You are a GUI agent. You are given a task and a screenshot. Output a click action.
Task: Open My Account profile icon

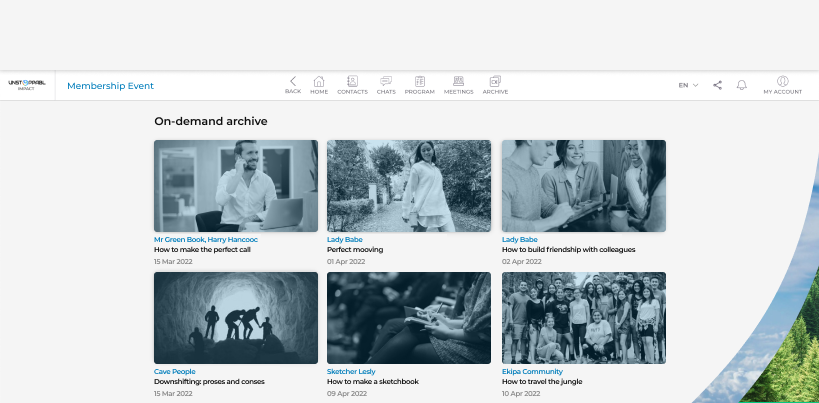tap(782, 81)
